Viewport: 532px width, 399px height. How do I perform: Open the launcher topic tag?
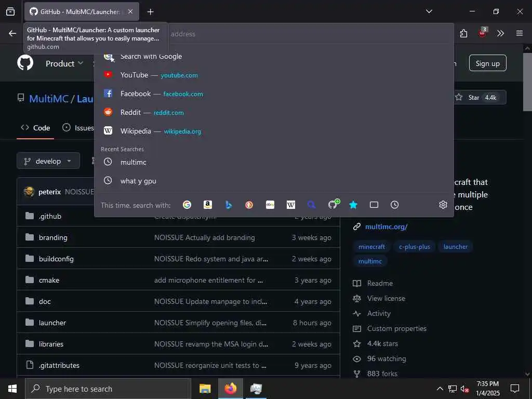(455, 247)
